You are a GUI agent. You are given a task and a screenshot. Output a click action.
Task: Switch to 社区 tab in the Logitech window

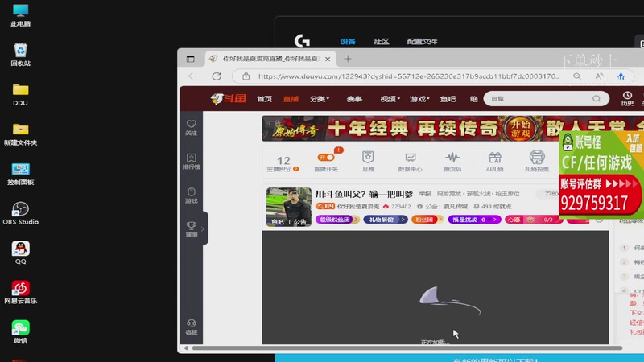point(381,42)
